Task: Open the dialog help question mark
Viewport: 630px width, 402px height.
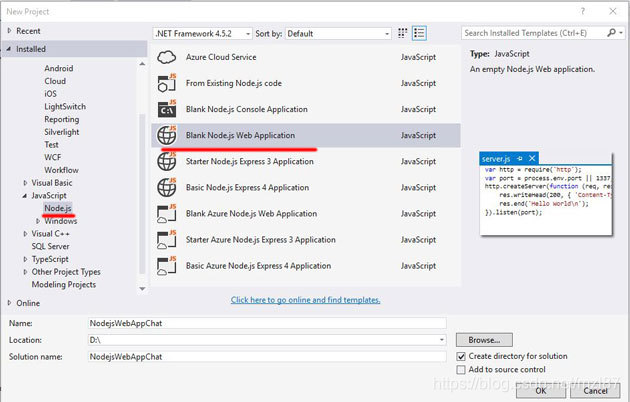Action: coord(583,11)
